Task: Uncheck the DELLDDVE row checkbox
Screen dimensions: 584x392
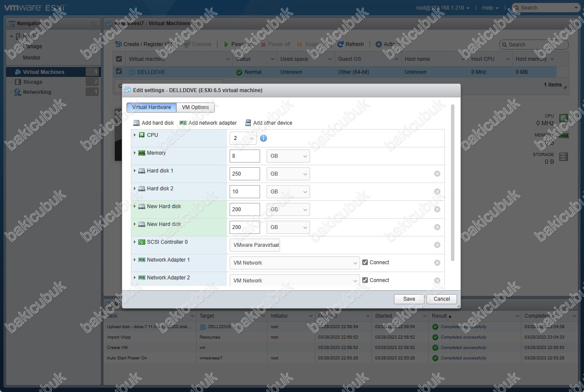Action: tap(119, 71)
